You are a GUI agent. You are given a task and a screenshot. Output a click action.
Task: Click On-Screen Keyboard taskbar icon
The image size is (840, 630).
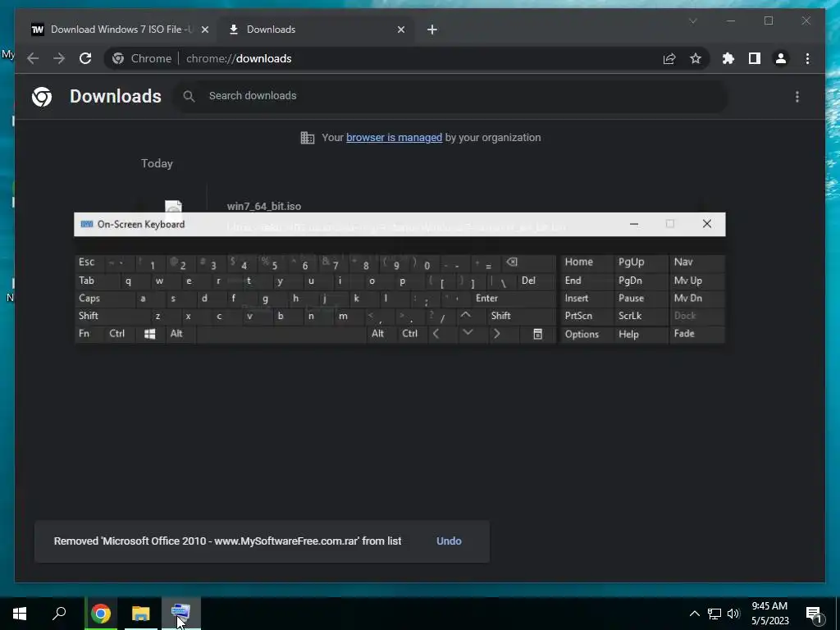pos(180,614)
